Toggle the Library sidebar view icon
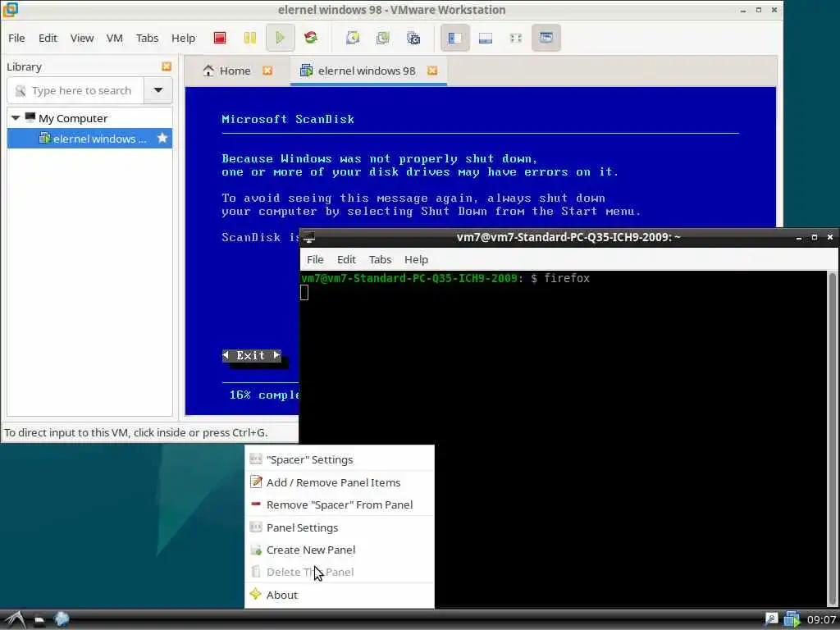Screen dimensions: 840x630 454,38
